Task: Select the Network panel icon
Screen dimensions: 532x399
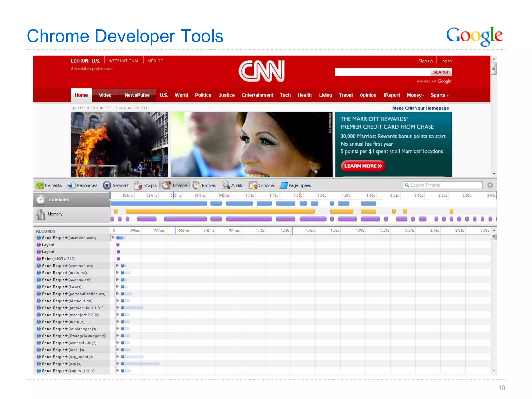Action: 107,185
